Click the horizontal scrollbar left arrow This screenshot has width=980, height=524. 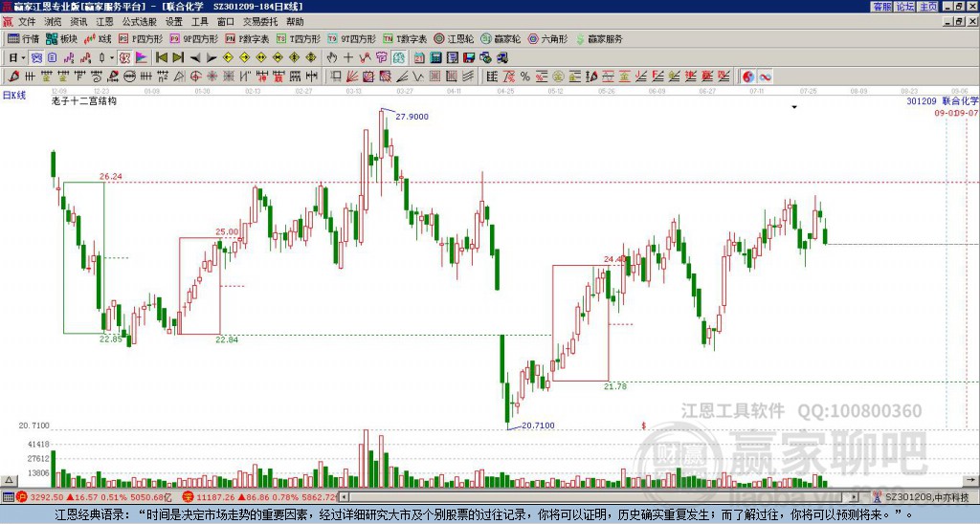click(x=344, y=497)
